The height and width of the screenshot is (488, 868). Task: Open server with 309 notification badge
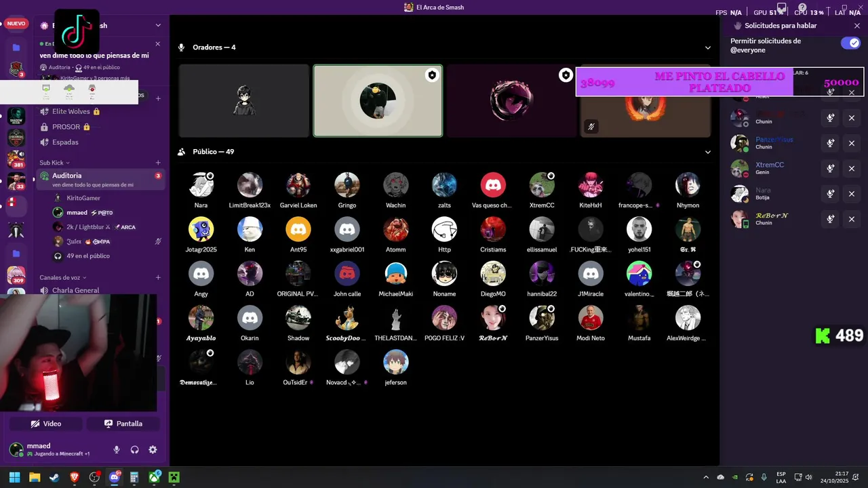[16, 275]
